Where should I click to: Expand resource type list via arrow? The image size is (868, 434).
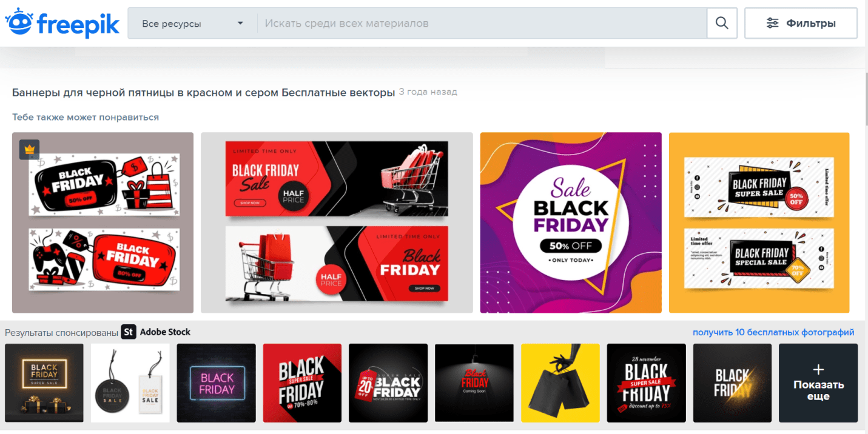(240, 24)
